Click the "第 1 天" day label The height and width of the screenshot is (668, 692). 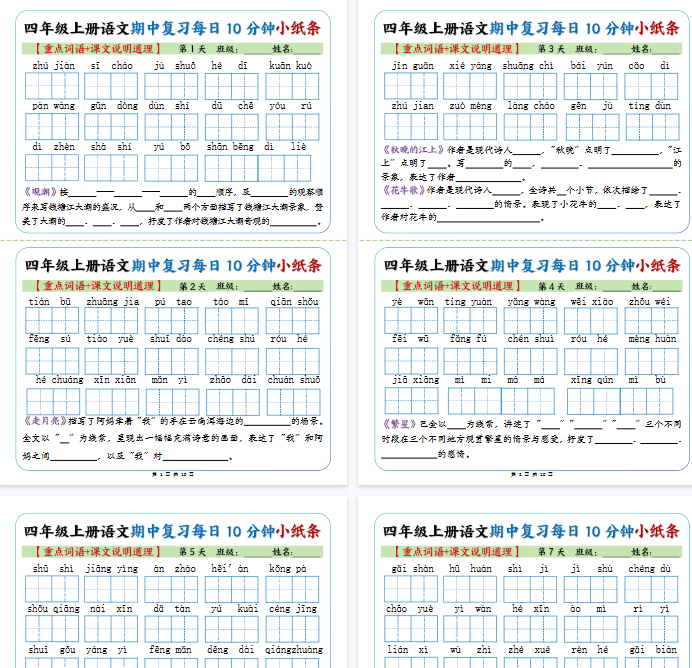(192, 49)
